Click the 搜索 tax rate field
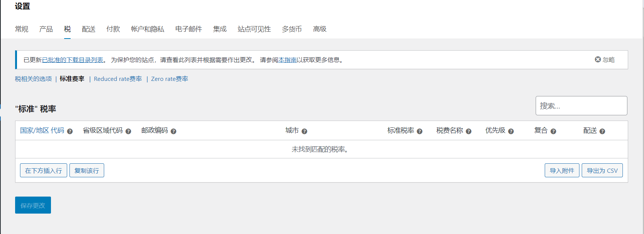 click(x=581, y=106)
